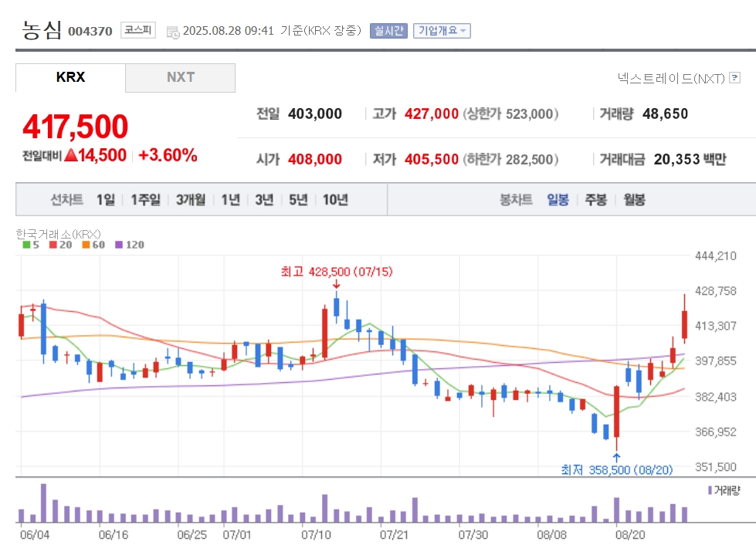
Task: Click the red 20-day moving average swatch
Action: [53, 245]
